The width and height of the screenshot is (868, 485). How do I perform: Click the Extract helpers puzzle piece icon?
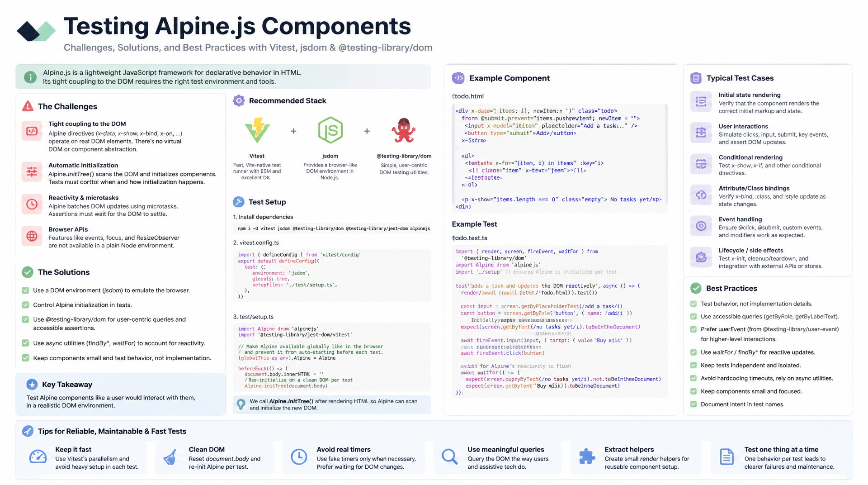(587, 457)
